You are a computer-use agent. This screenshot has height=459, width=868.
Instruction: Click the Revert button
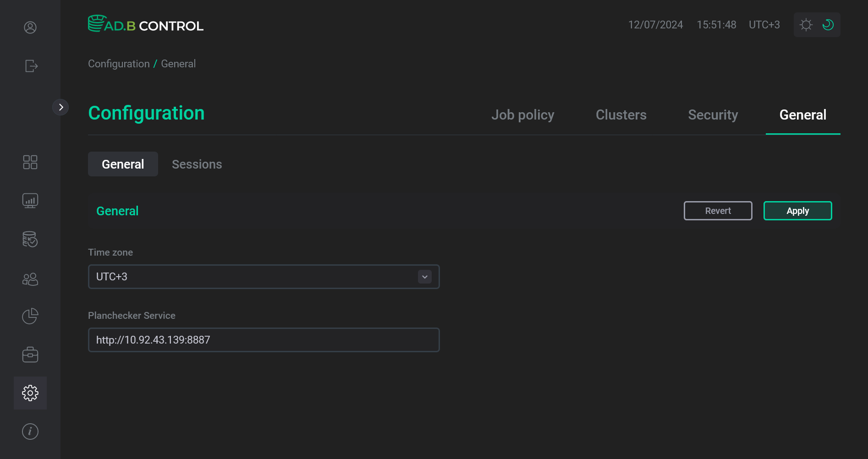(718, 211)
